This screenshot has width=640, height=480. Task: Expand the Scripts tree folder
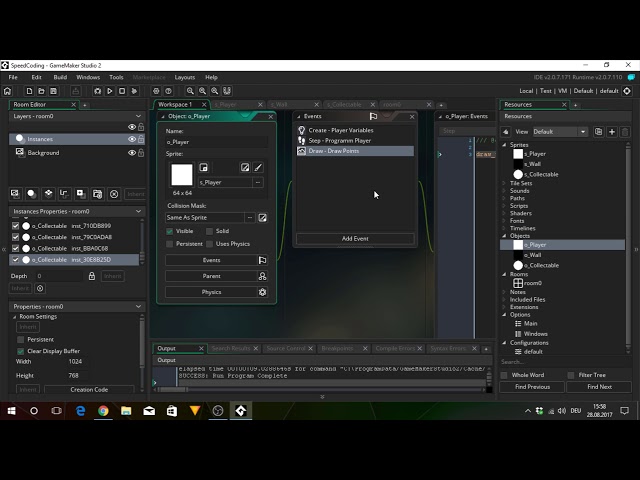(504, 206)
